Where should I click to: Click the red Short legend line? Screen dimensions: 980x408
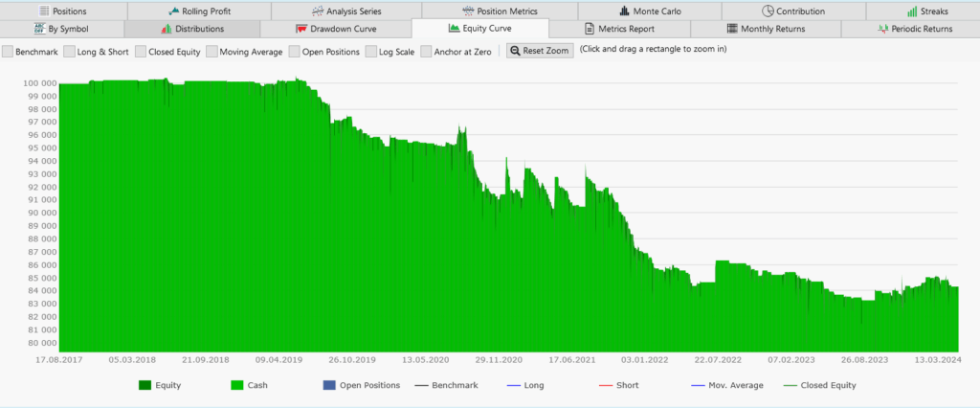[606, 385]
